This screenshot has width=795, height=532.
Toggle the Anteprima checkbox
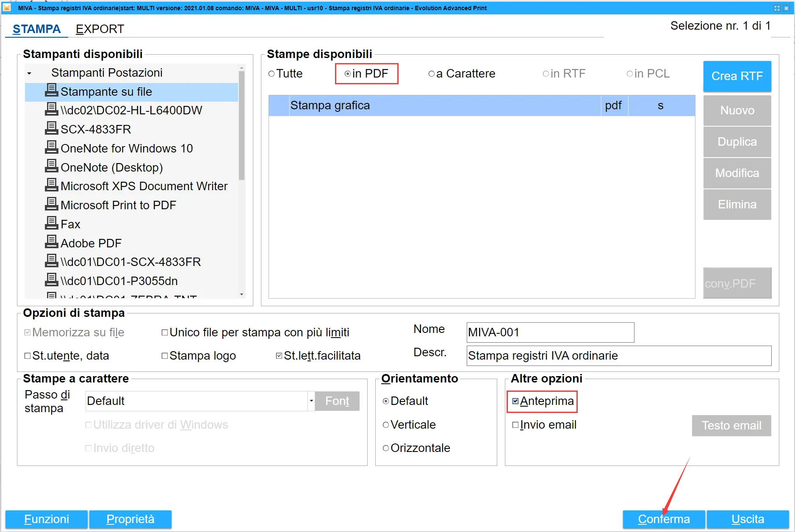515,401
